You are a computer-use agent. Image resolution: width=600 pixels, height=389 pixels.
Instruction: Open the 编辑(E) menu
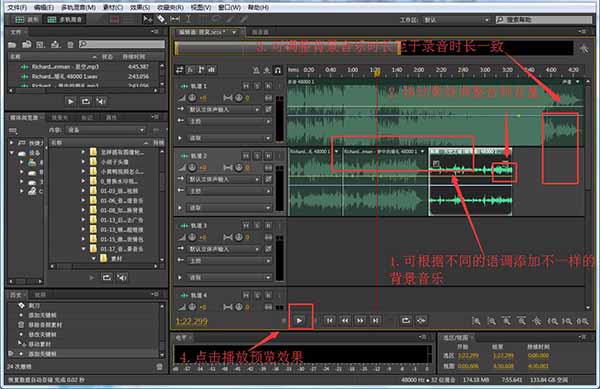(43, 7)
